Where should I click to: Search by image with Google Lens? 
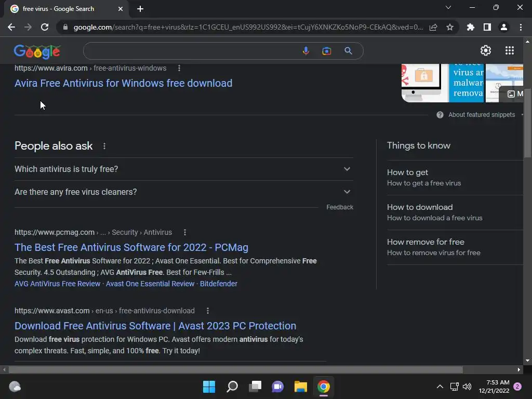click(x=326, y=51)
